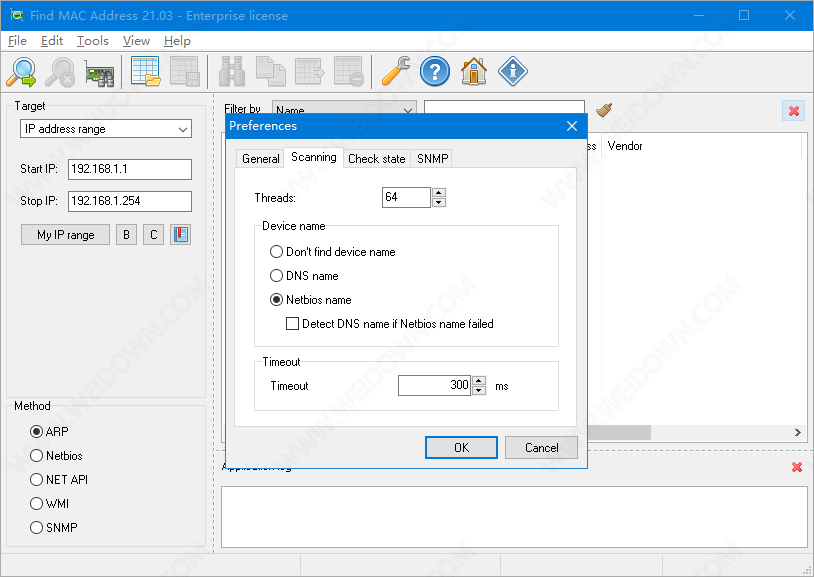This screenshot has width=814, height=577.
Task: Switch to the SNMP preferences tab
Action: click(432, 159)
